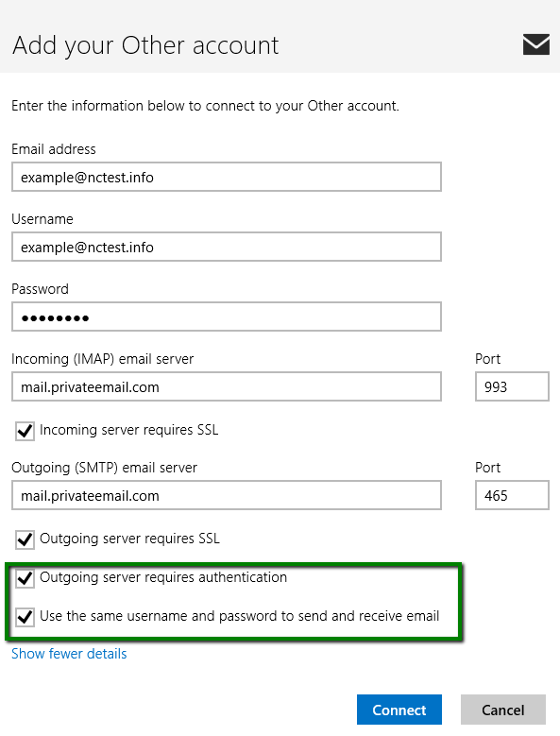Toggle Incoming server requires SSL checkbox
560x736 pixels.
[25, 431]
